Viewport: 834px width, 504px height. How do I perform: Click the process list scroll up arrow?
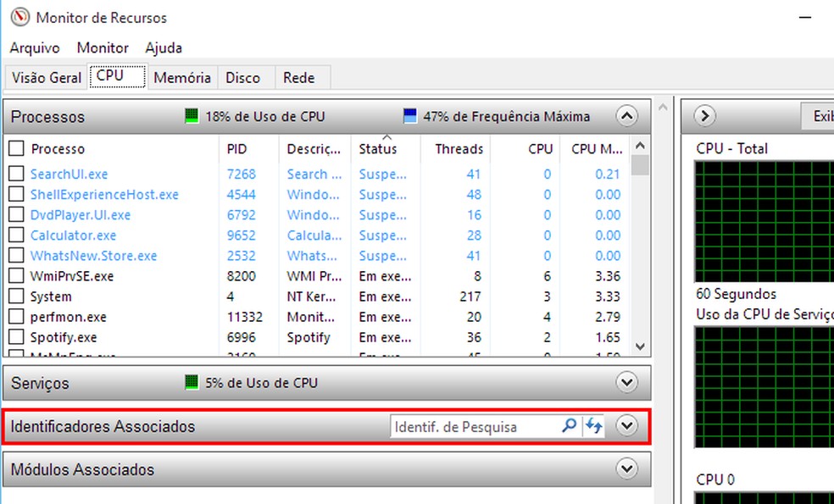tap(641, 145)
